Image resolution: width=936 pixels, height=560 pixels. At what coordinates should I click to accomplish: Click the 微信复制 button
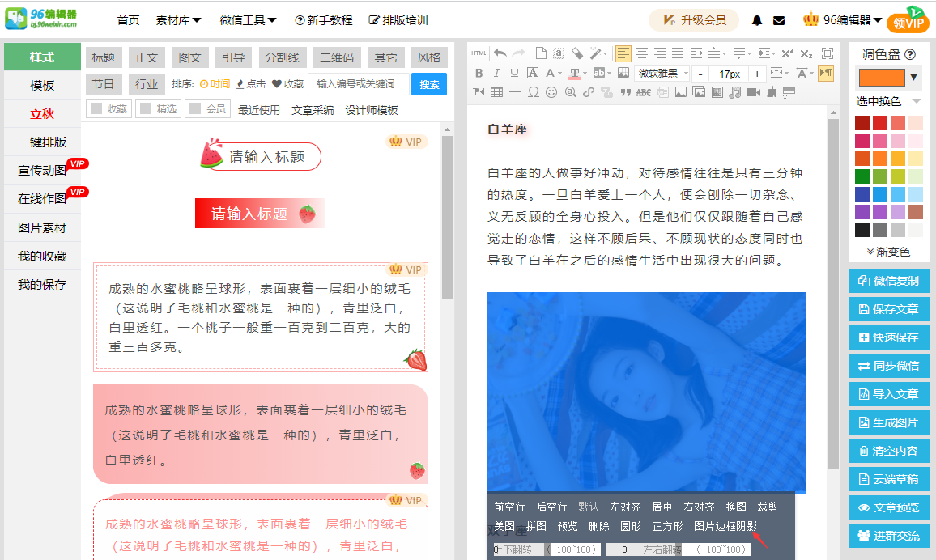pos(889,281)
